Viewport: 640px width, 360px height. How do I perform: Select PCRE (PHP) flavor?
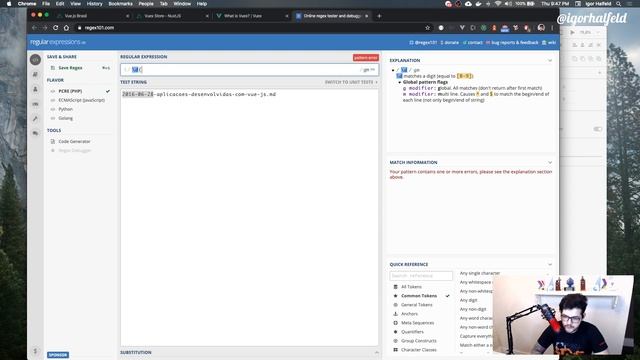click(x=80, y=91)
